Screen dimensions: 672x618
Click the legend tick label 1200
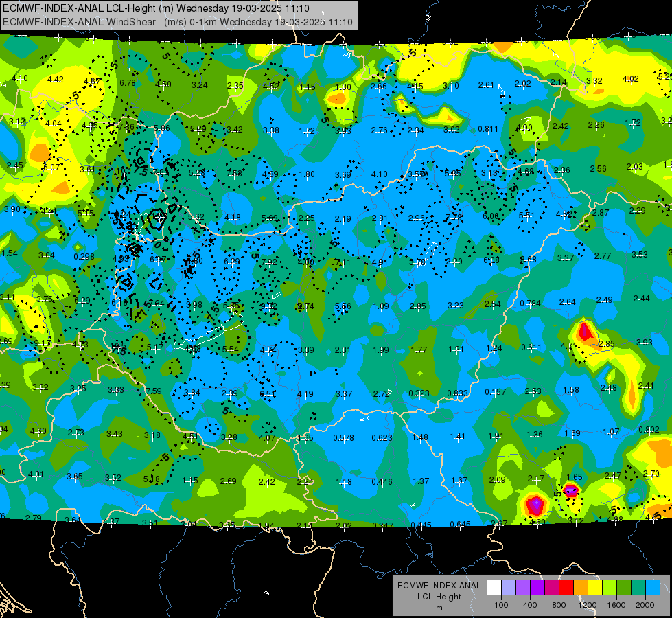coord(587,605)
